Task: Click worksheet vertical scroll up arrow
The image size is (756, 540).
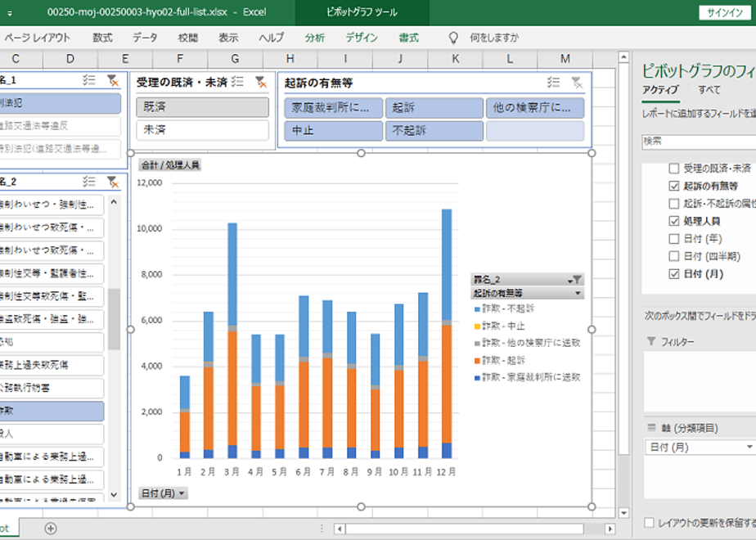Action: coord(623,57)
